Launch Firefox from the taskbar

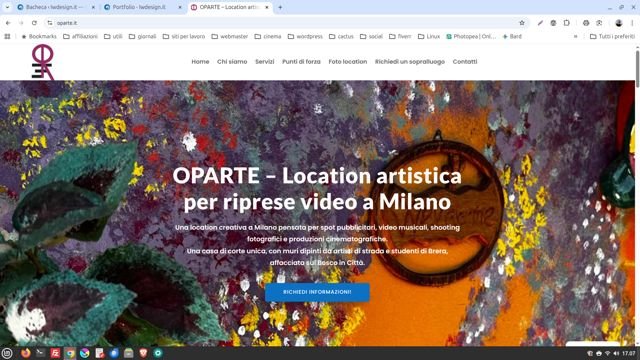pos(26,353)
